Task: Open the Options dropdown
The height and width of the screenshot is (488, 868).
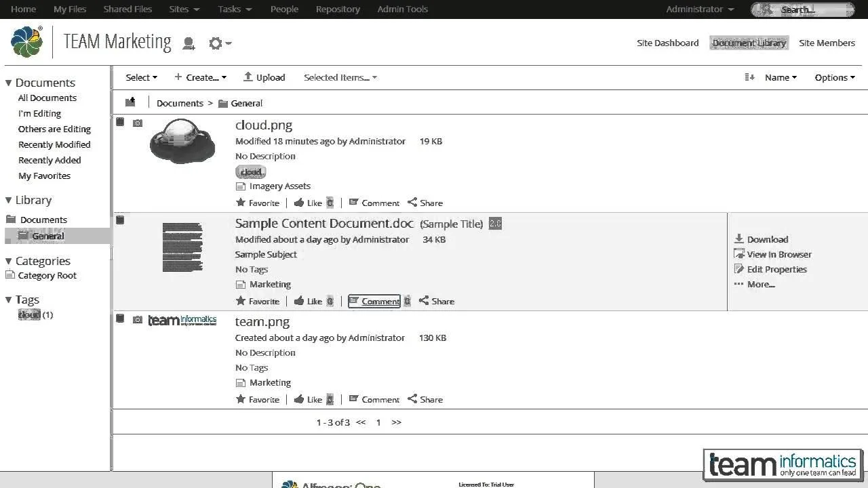Action: click(835, 77)
